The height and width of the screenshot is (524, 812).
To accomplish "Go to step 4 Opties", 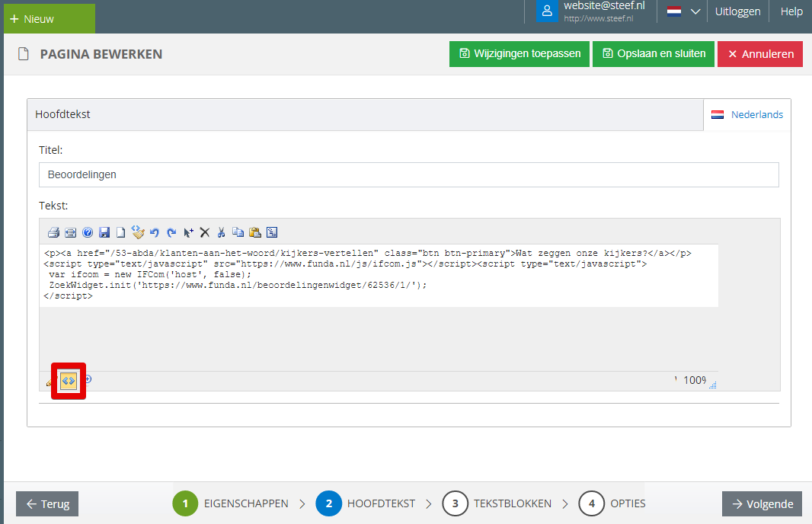I will coord(612,503).
